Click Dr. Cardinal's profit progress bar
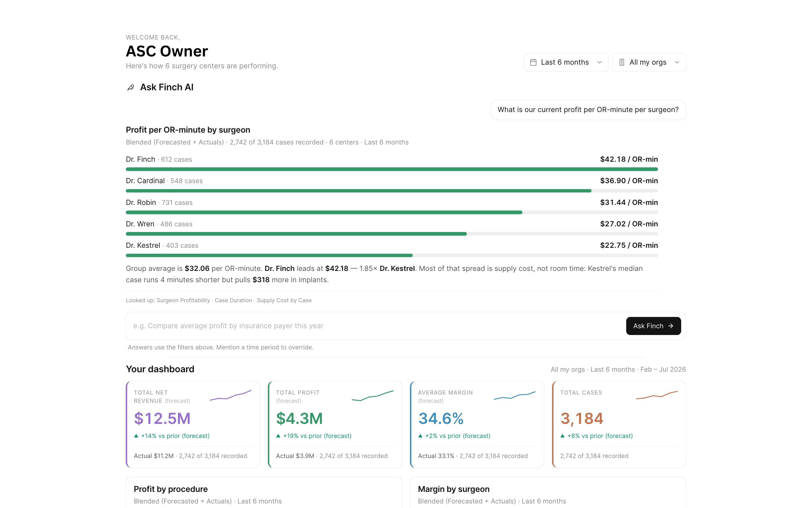 click(392, 191)
